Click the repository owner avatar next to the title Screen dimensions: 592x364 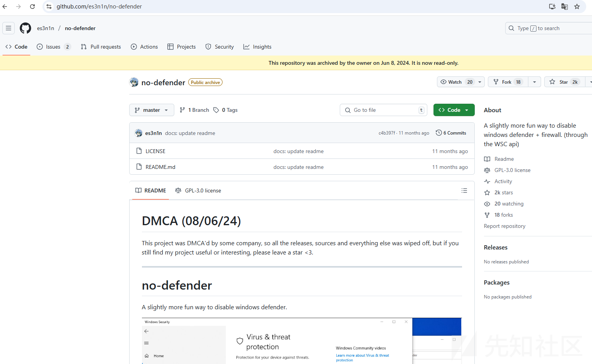[x=134, y=82]
